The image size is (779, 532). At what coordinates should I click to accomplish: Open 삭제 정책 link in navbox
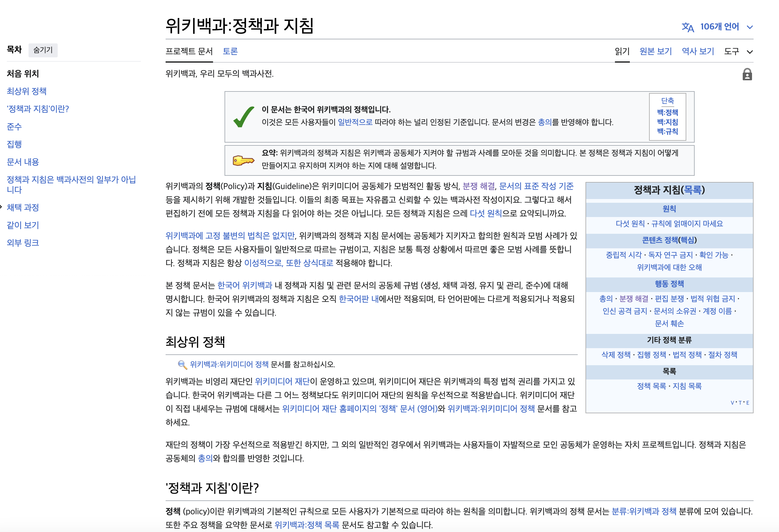tap(616, 355)
